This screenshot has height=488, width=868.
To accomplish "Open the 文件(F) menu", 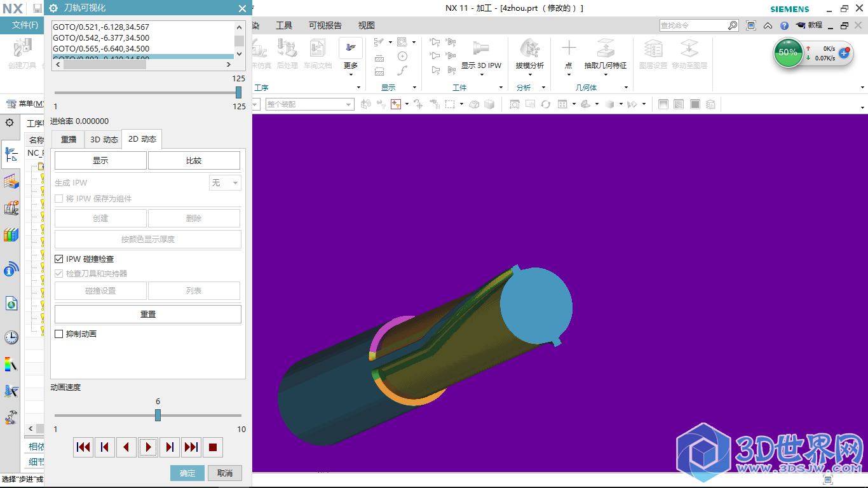I will point(25,25).
